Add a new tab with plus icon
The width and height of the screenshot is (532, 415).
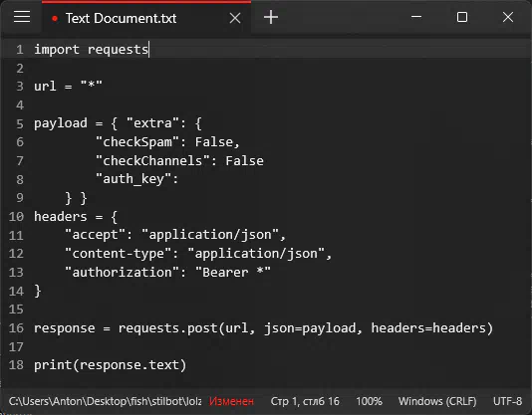[271, 17]
